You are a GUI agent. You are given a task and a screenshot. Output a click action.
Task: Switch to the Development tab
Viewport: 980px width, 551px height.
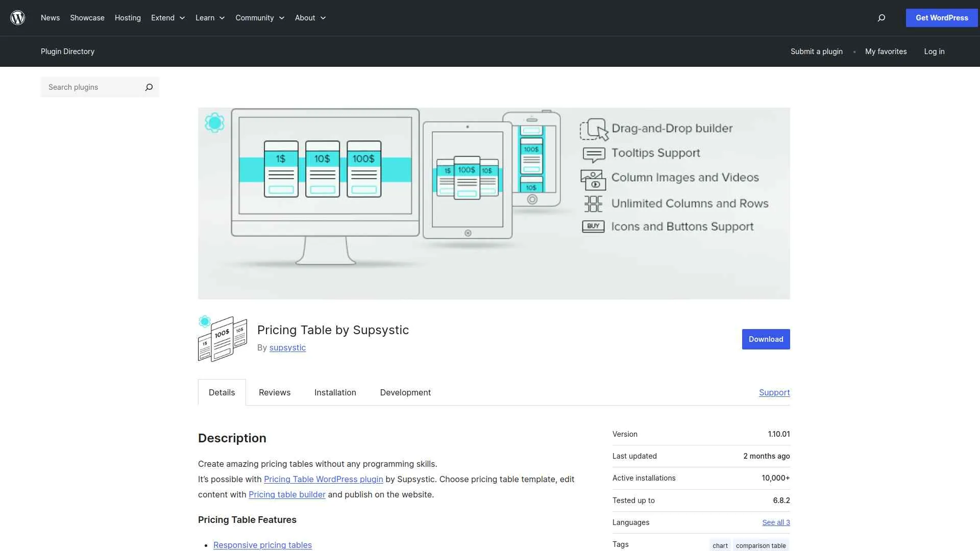[405, 392]
